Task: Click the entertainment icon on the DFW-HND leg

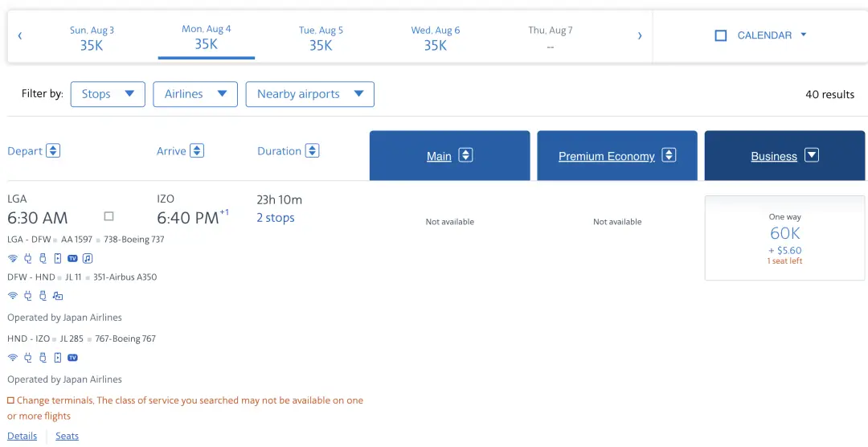Action: [58, 296]
